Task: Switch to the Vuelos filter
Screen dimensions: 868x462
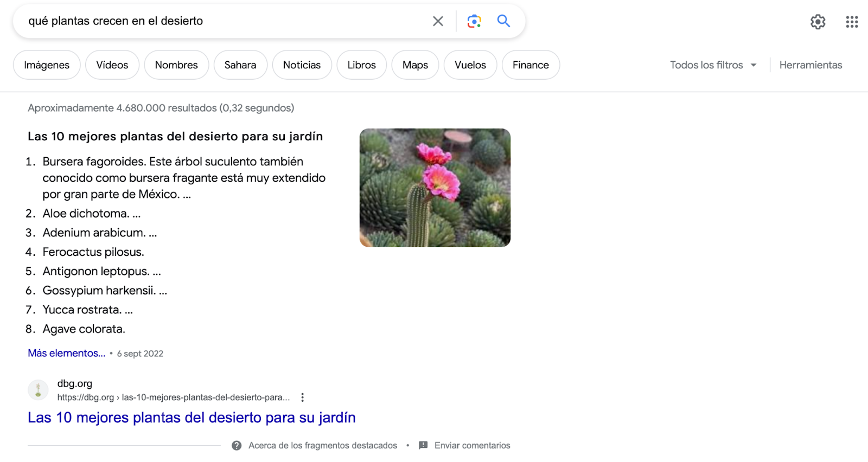Action: 470,65
